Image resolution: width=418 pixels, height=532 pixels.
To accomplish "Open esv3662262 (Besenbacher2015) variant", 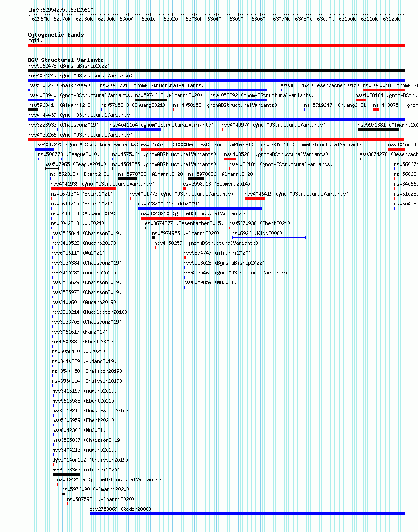I will tap(320, 85).
